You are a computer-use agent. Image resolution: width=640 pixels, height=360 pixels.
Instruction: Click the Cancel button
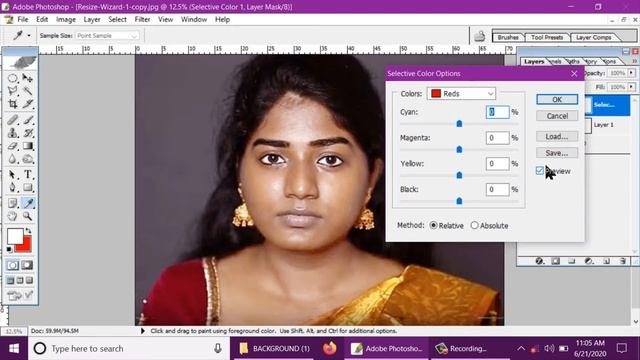click(557, 116)
